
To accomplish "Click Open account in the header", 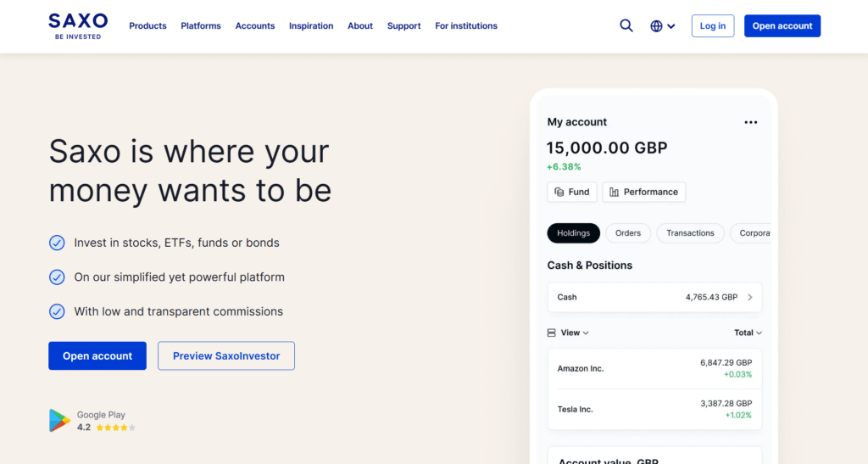I will [x=782, y=26].
